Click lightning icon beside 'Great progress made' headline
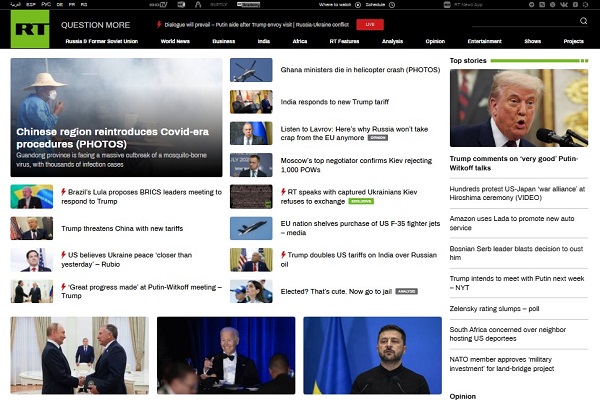This screenshot has height=400, width=600. [64, 287]
